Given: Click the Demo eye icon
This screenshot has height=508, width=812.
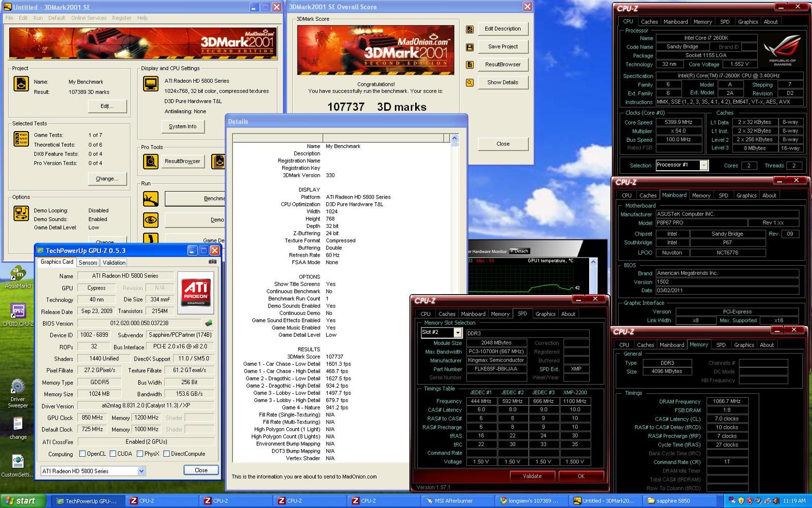Looking at the screenshot, I should 151,220.
